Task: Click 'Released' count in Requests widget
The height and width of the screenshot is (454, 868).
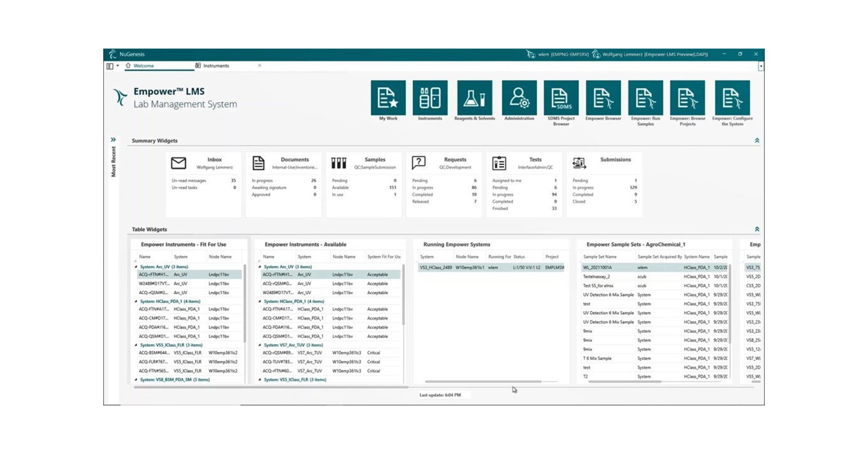Action: pyautogui.click(x=475, y=202)
